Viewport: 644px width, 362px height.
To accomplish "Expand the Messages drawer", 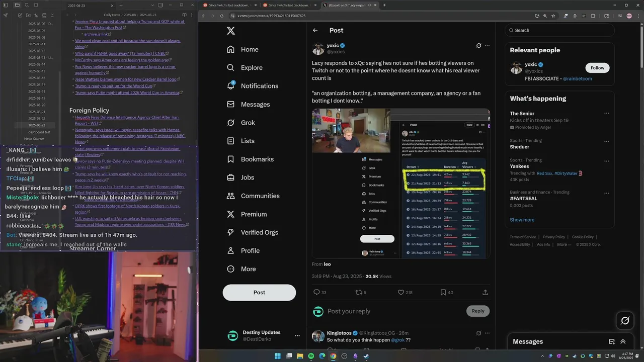I will (623, 341).
